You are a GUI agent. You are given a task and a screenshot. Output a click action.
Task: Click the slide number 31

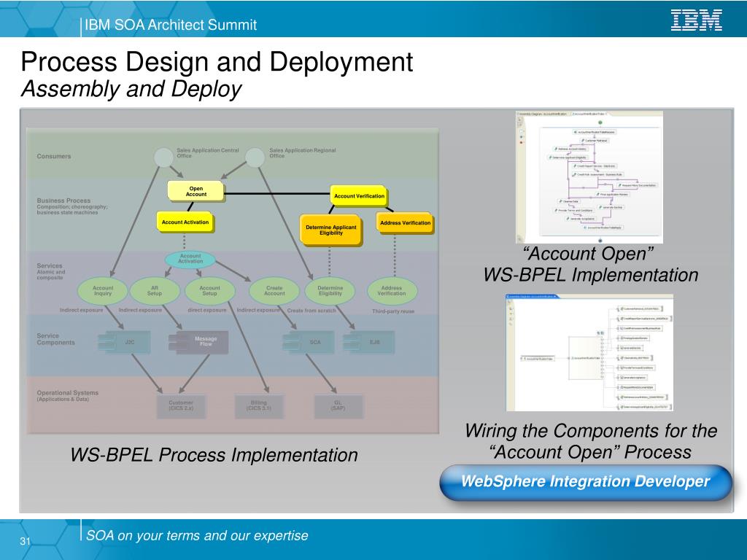tap(26, 541)
